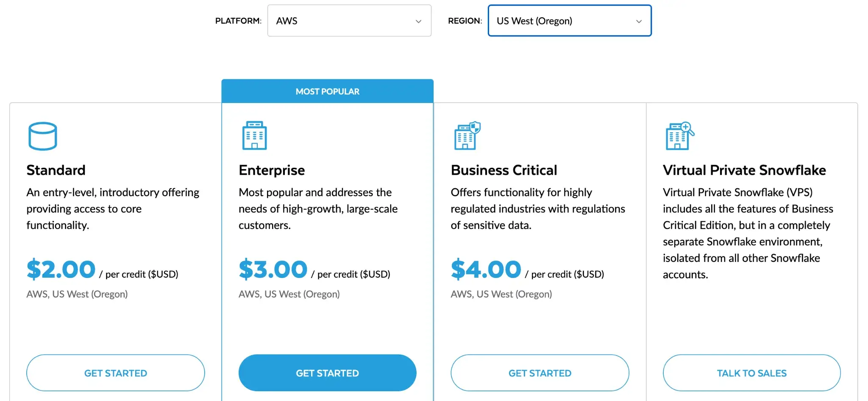Click the Virtual Private Snowflake heading

tap(744, 170)
